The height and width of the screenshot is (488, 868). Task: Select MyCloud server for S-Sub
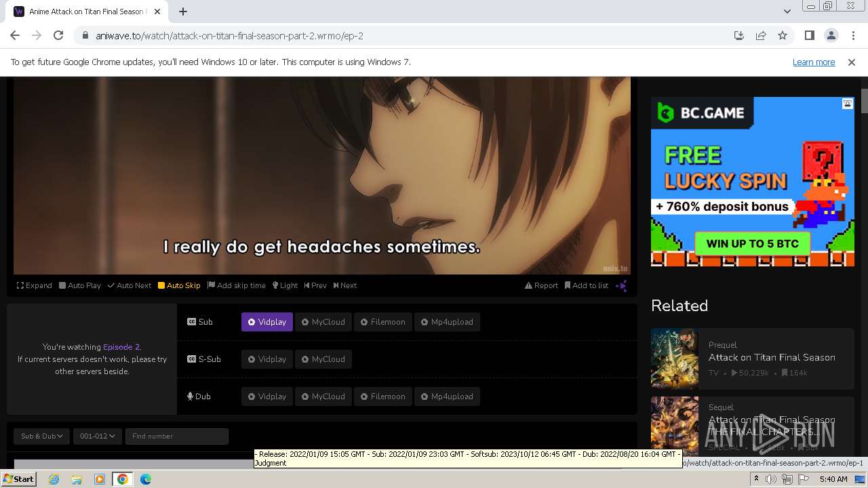coord(323,359)
